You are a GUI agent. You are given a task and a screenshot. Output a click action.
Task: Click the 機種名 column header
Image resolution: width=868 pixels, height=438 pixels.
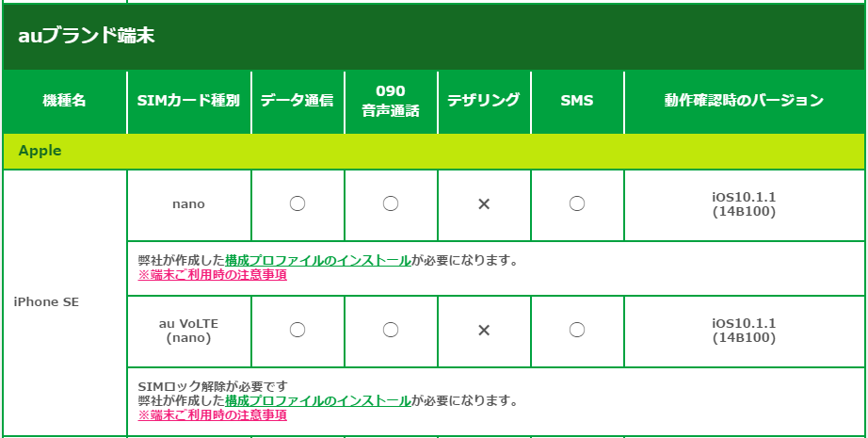click(x=65, y=102)
